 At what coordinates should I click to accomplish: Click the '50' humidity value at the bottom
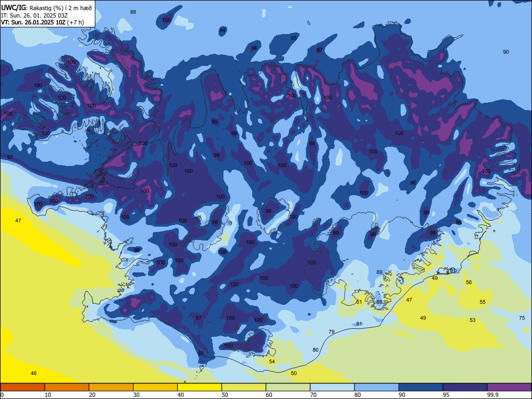pyautogui.click(x=294, y=373)
